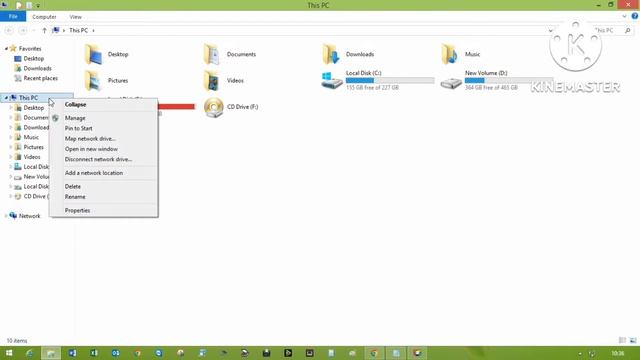Select Recent places under Favorites
Image resolution: width=640 pixels, height=360 pixels.
(40, 78)
